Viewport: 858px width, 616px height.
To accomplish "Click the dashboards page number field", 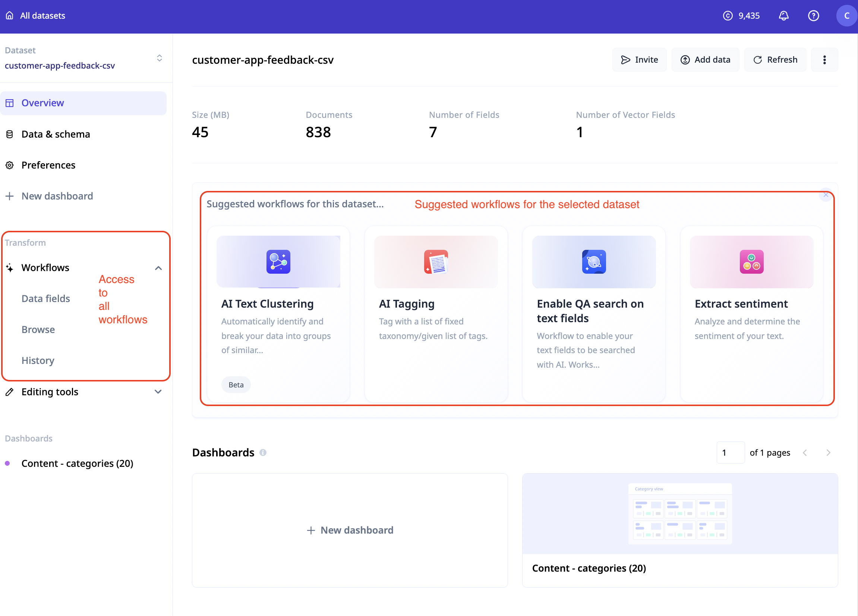I will [730, 453].
